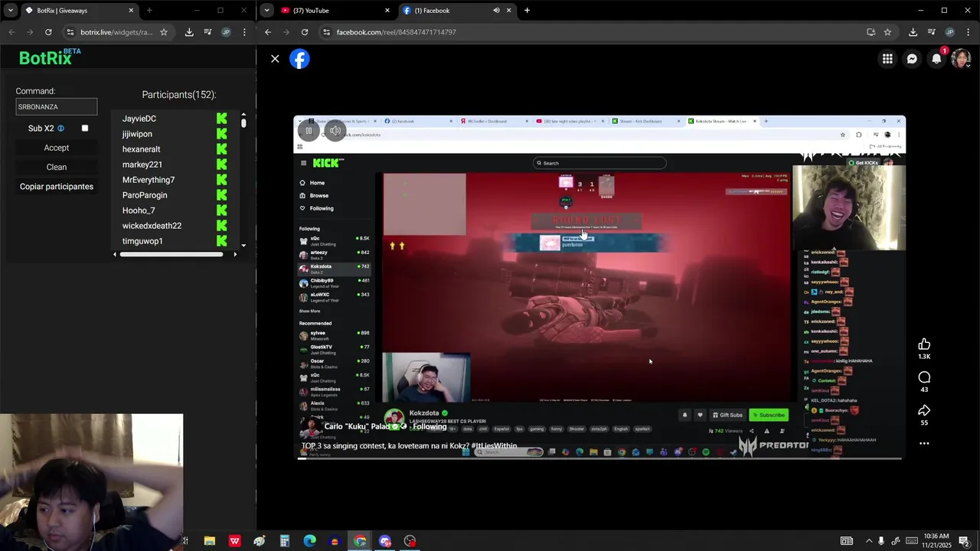
Task: Open Microsoft Edge from the taskbar
Action: (309, 541)
